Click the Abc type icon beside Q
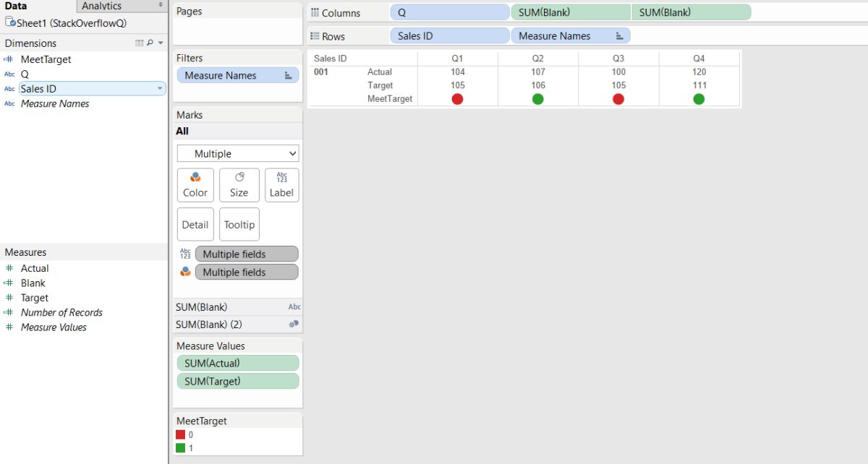The image size is (868, 464). click(9, 74)
